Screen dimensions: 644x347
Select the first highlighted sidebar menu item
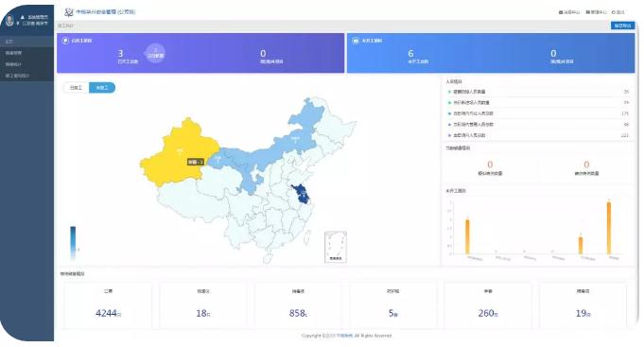tap(26, 42)
